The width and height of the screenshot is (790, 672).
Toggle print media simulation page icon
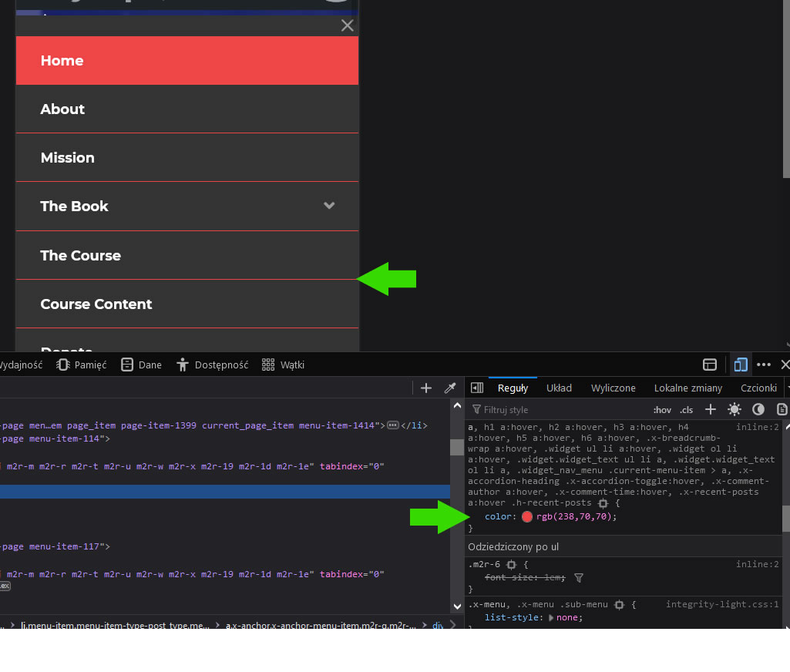point(782,409)
